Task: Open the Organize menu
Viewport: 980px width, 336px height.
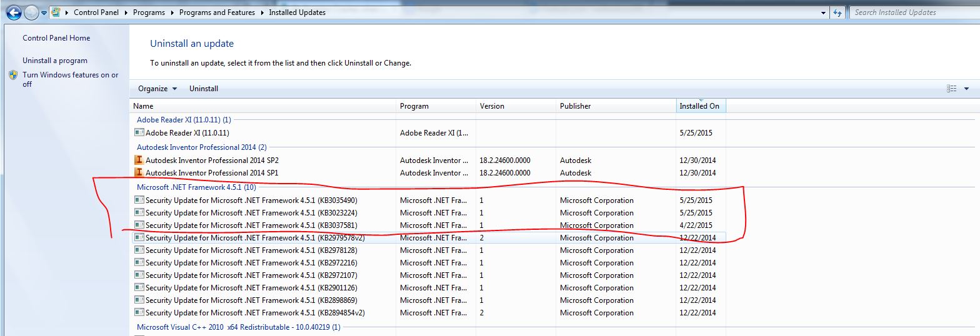Action: (157, 89)
